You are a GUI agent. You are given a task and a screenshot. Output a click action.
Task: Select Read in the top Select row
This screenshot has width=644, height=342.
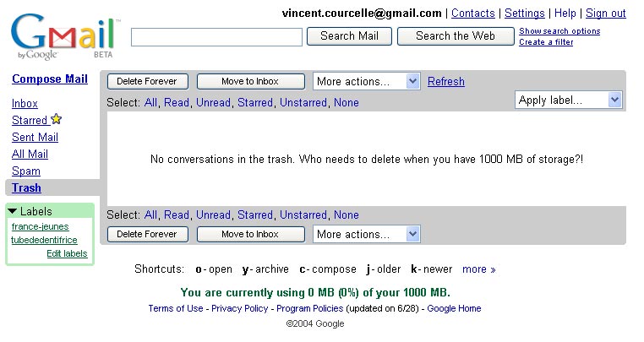click(x=177, y=102)
